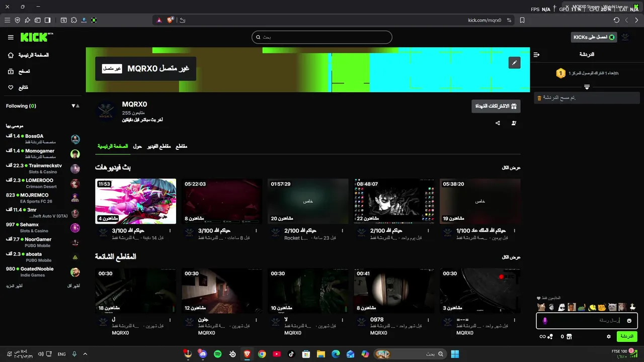Share the channel with share icon
Viewport: 644px width, 362px height.
click(498, 123)
